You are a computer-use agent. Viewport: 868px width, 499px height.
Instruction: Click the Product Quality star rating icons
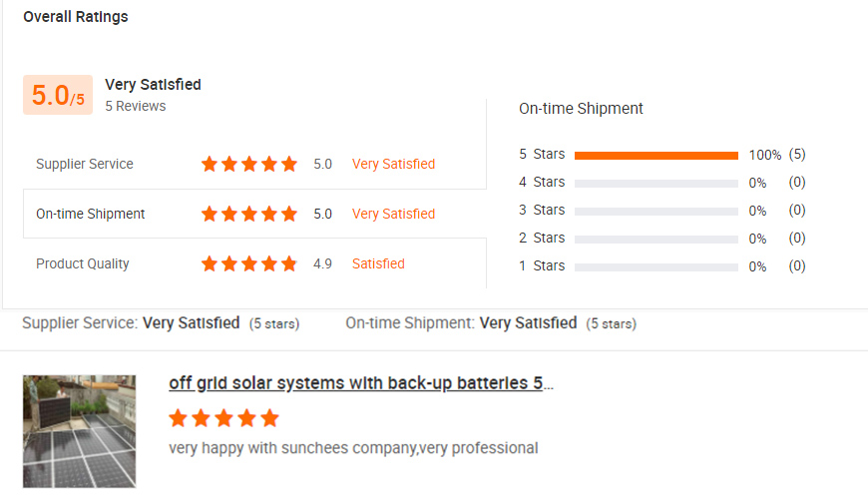[249, 263]
